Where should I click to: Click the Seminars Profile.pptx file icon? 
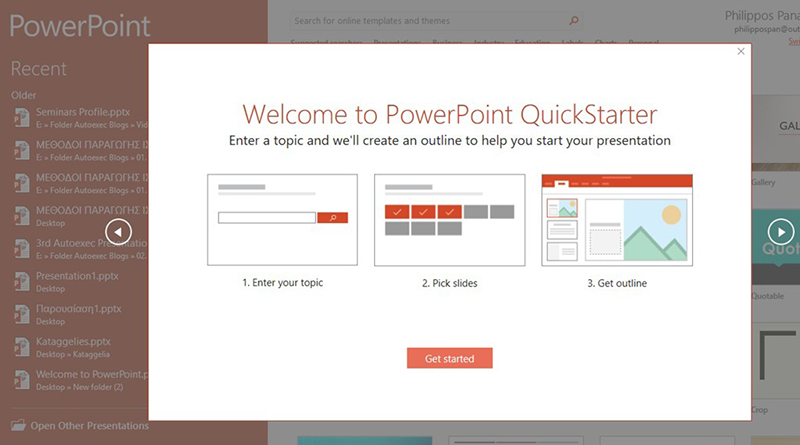point(21,118)
